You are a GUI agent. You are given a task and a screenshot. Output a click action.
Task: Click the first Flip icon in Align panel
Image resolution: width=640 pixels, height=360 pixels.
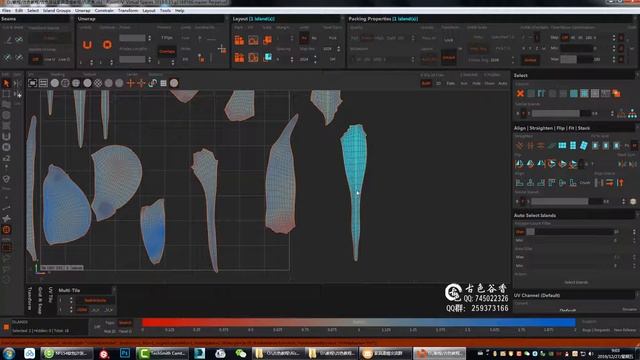click(519, 164)
